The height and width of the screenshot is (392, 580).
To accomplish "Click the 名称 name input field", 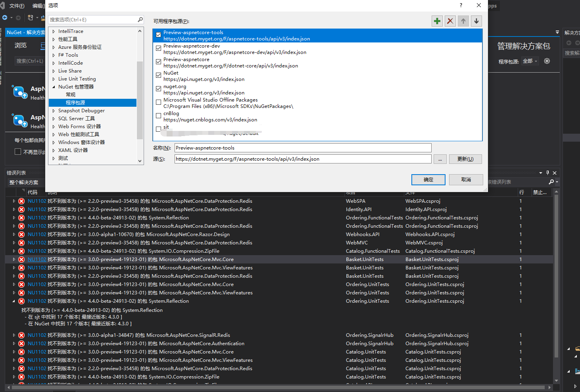I will coord(303,148).
